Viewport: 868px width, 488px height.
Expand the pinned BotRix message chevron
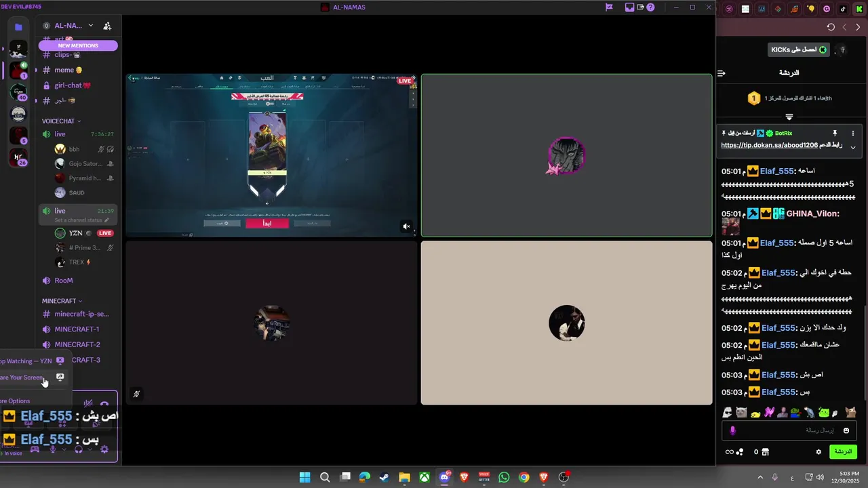pos(853,147)
